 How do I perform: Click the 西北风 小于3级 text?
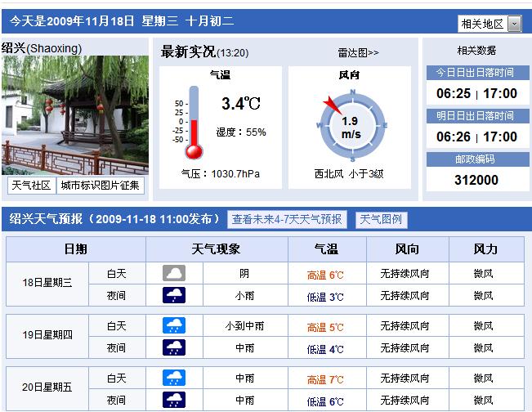349,174
